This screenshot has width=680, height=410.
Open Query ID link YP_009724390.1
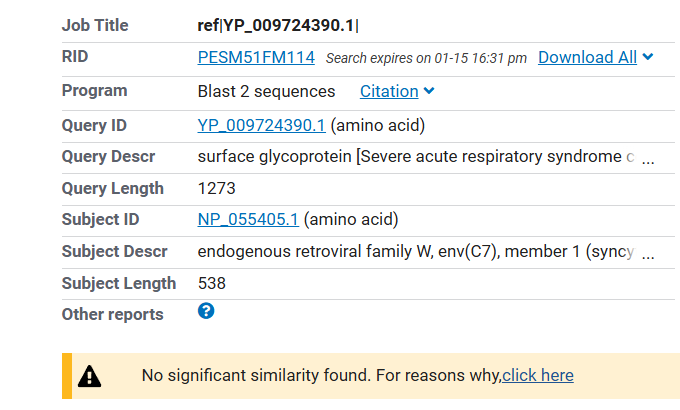pos(261,126)
